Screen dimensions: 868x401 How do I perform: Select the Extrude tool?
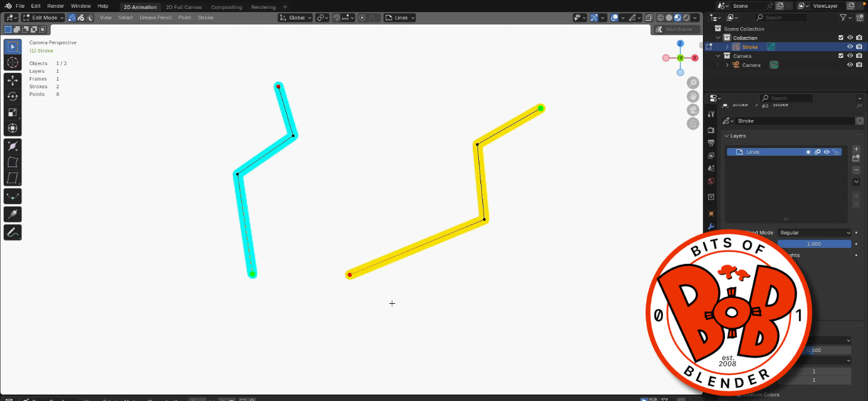pyautogui.click(x=13, y=146)
